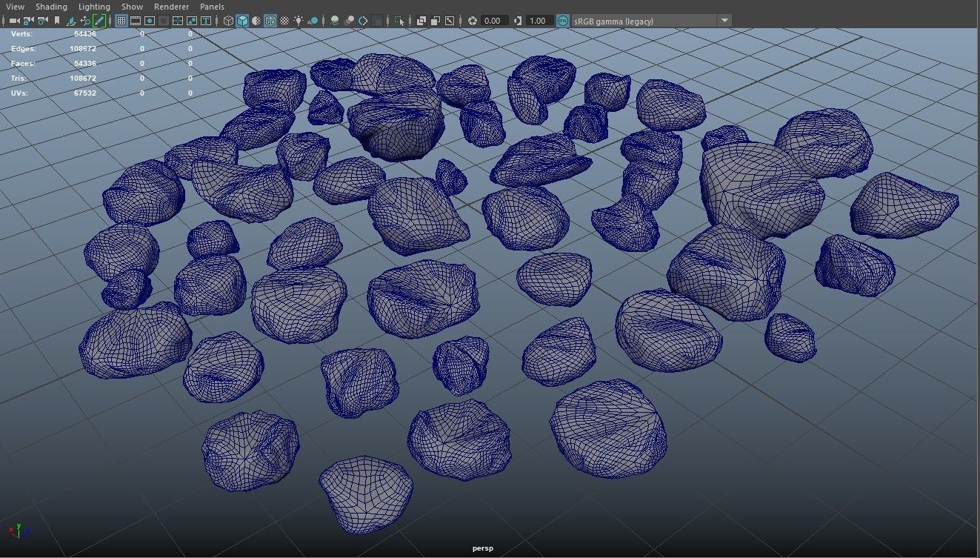This screenshot has width=980, height=558.
Task: Enable Smooth Shade All cube icon
Action: pyautogui.click(x=242, y=21)
